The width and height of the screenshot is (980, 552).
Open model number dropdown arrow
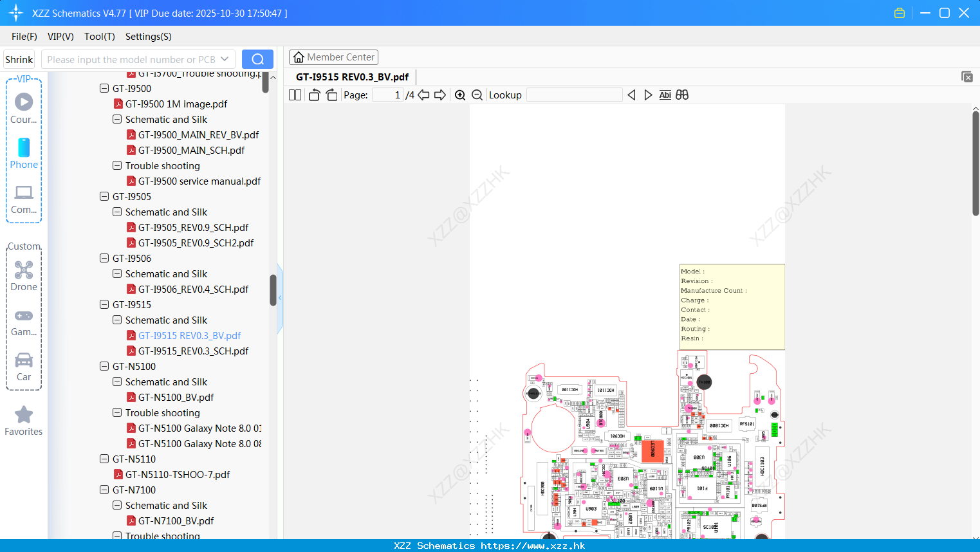tap(225, 59)
